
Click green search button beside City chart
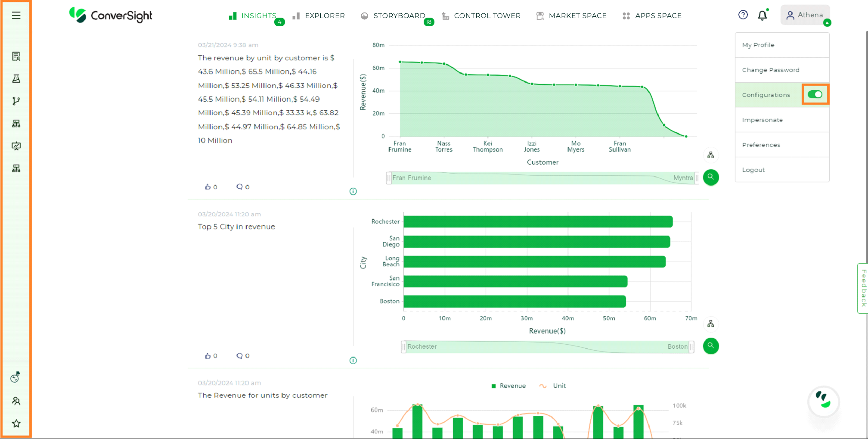[711, 346]
